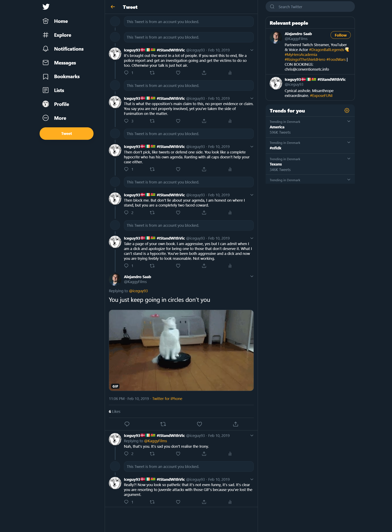The image size is (392, 532).
Task: Expand options for the Texans trend
Action: (349, 158)
